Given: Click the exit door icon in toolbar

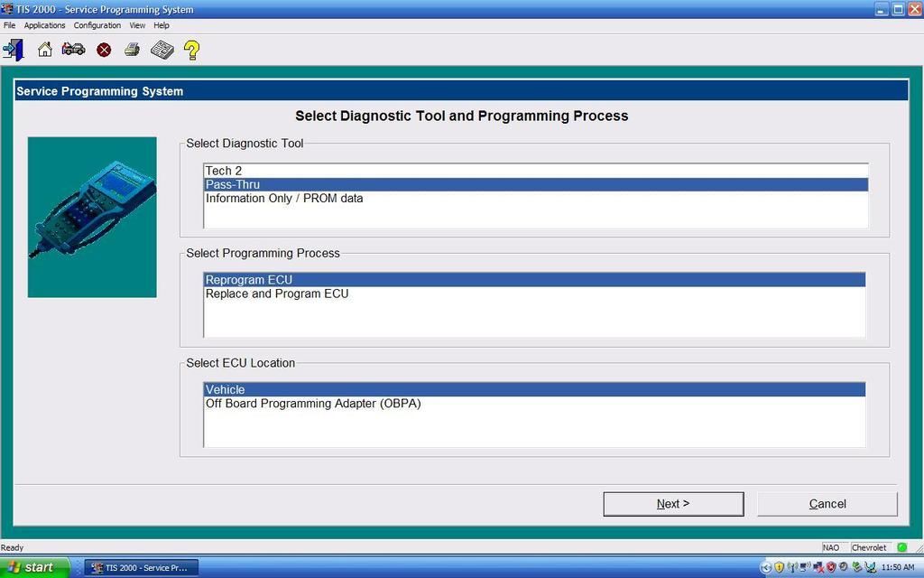Looking at the screenshot, I should (14, 50).
